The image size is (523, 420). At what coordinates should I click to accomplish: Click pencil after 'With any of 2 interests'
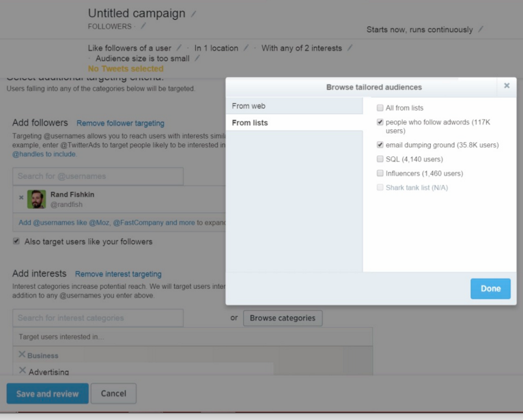point(350,48)
